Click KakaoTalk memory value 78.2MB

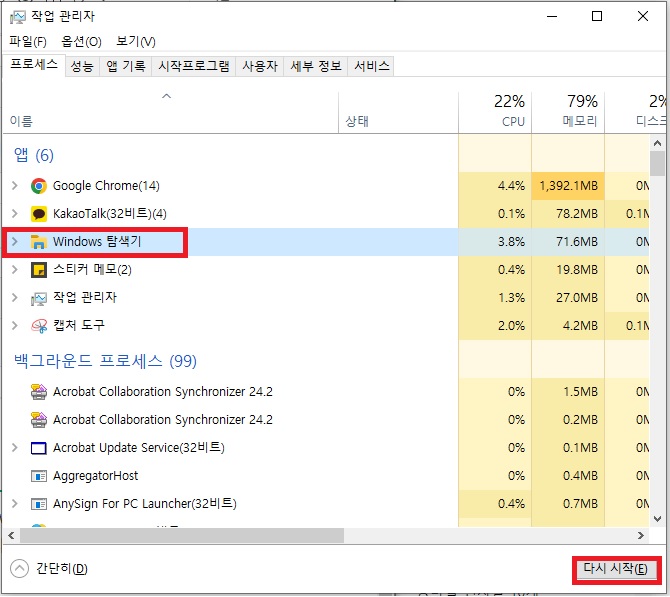(577, 214)
